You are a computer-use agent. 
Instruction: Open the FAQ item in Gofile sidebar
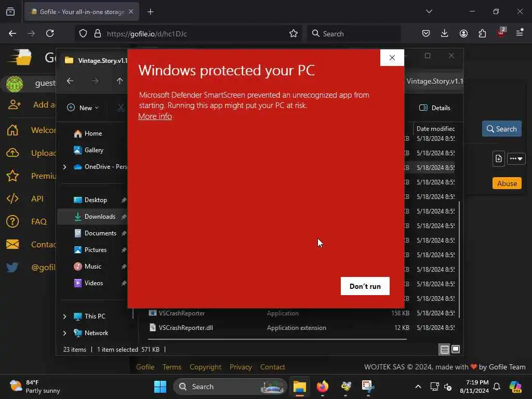tap(38, 221)
